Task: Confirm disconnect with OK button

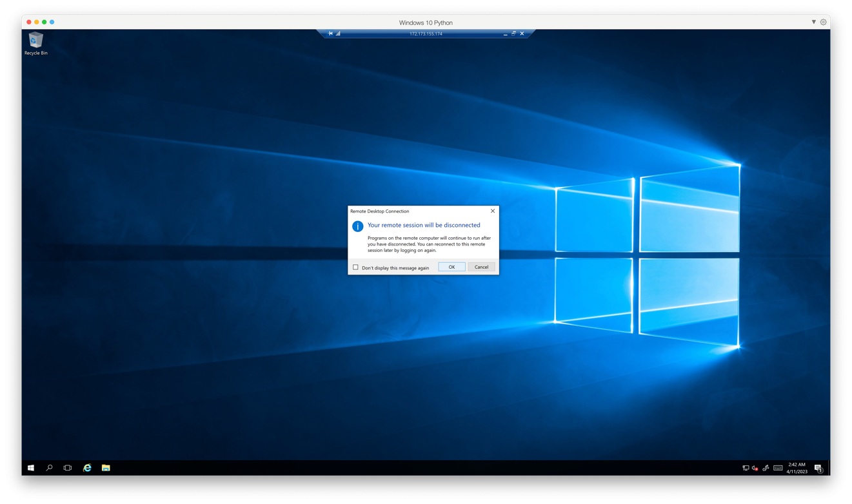Action: (x=451, y=267)
